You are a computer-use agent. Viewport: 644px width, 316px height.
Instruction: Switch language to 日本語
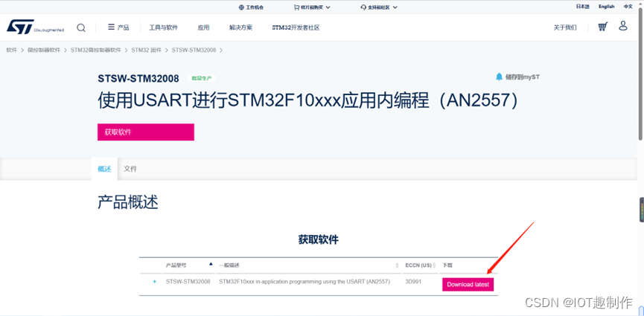582,7
